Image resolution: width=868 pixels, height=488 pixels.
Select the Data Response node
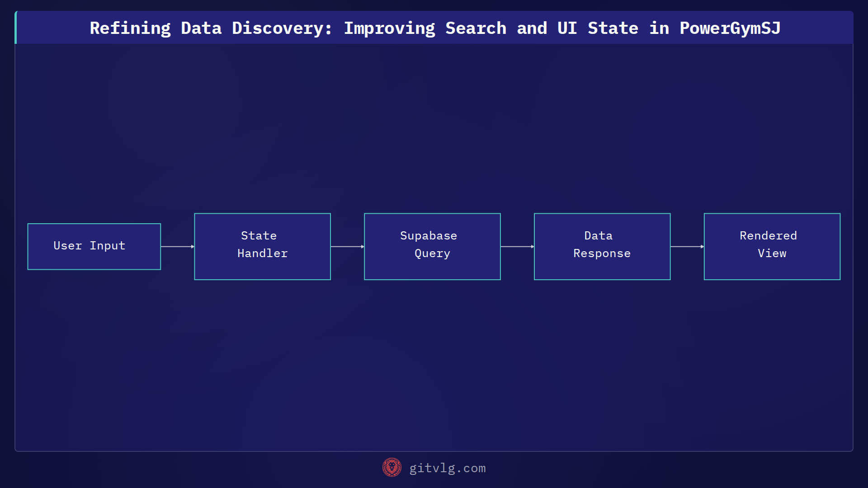point(602,247)
